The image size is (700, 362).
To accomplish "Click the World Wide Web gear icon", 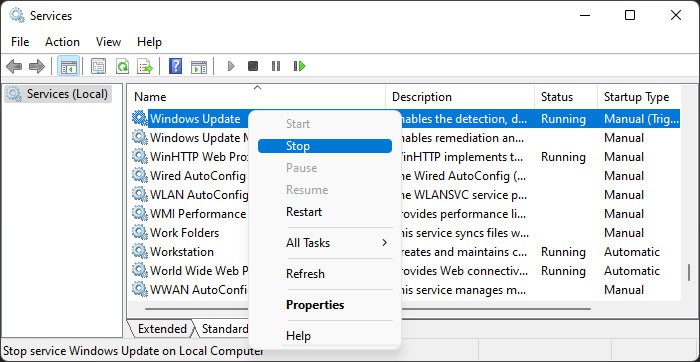I will click(x=140, y=270).
